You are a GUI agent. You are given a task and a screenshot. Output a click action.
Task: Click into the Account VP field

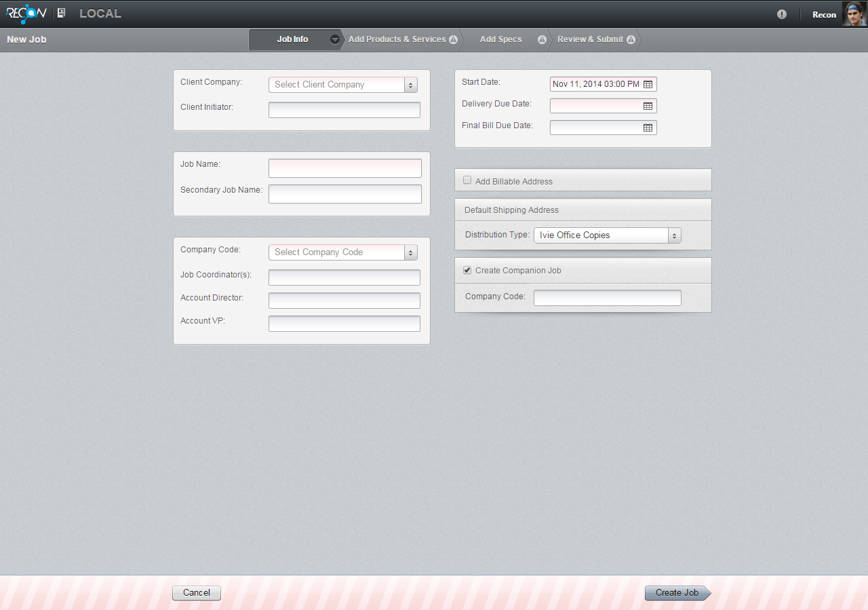(x=344, y=324)
